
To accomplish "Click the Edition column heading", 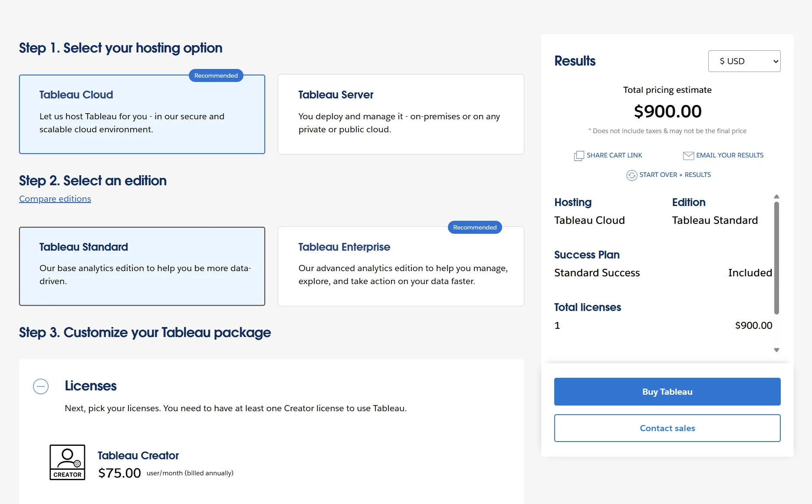I will (689, 203).
